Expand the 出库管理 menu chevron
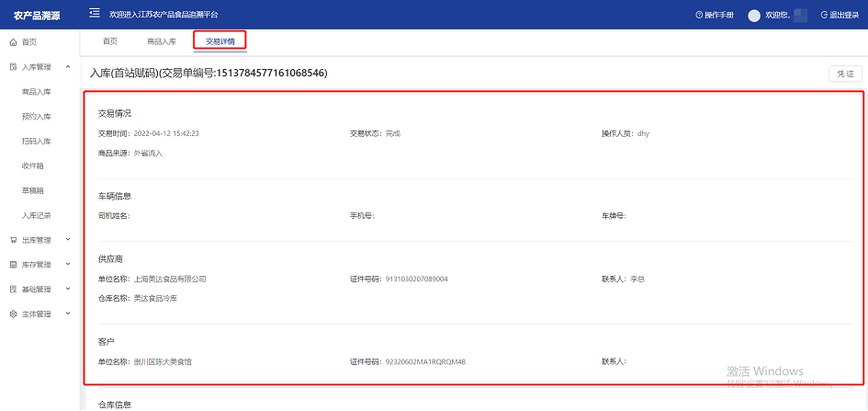 tap(68, 240)
